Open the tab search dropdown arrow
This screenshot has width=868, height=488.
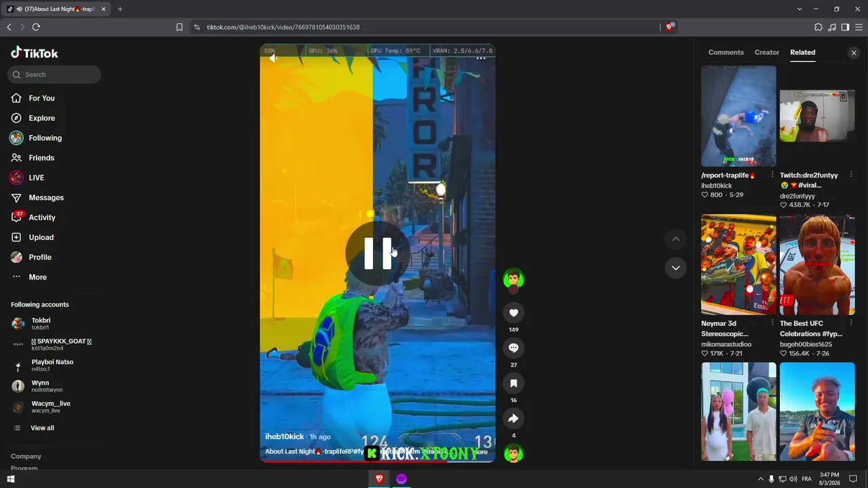click(x=800, y=9)
